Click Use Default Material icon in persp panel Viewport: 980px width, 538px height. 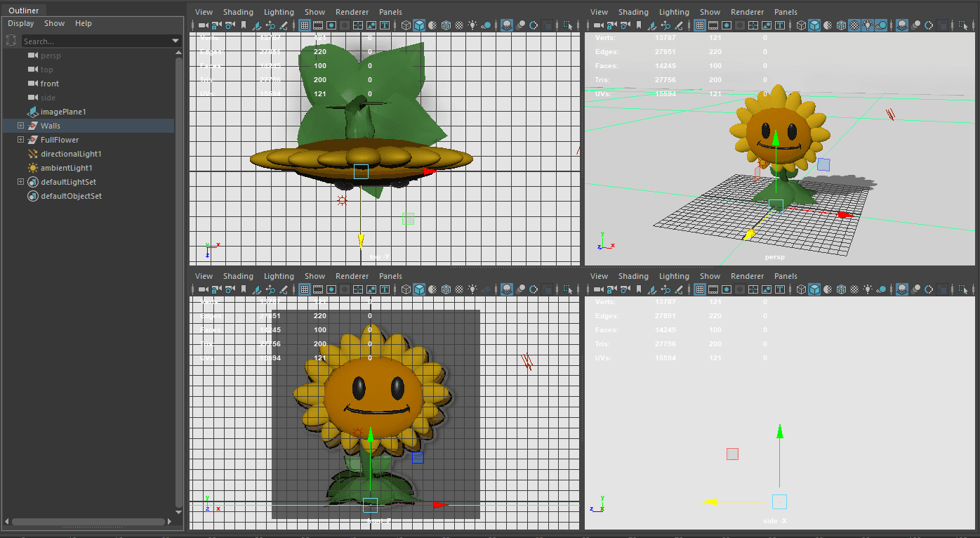coord(828,25)
